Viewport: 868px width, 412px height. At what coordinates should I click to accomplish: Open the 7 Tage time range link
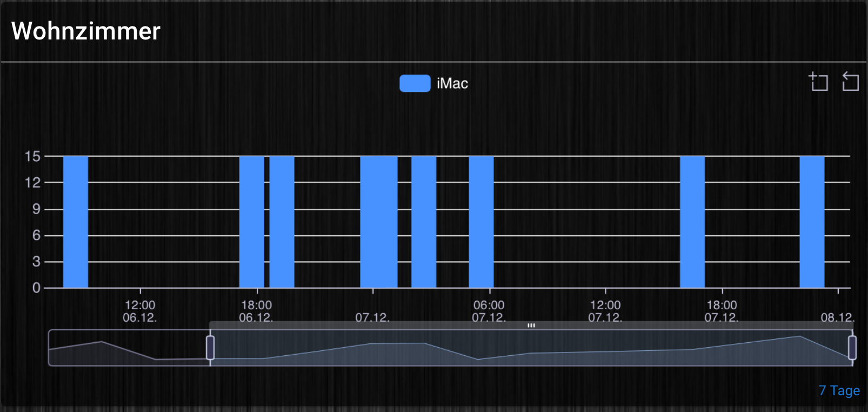point(839,390)
